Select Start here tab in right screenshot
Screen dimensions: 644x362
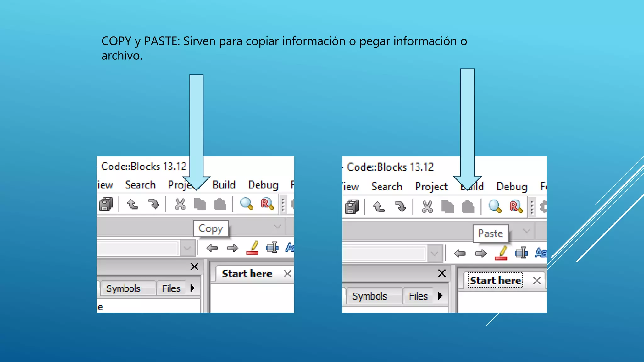pyautogui.click(x=496, y=280)
